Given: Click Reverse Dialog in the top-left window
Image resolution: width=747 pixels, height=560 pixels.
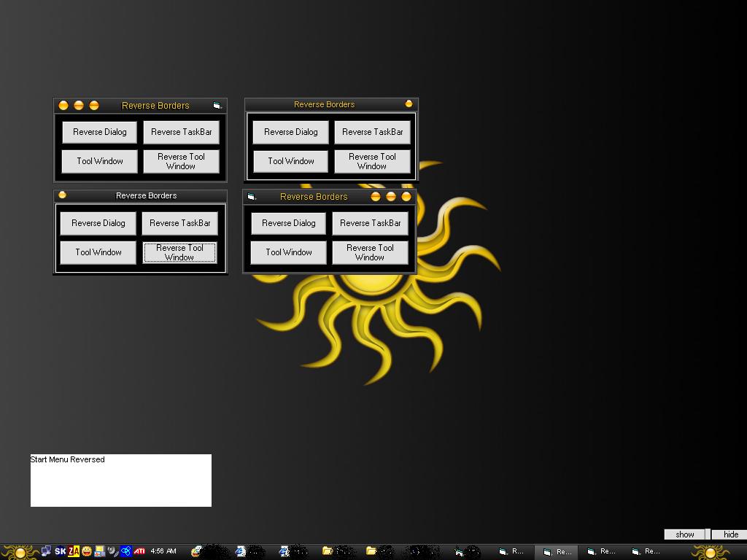Looking at the screenshot, I should 99,132.
